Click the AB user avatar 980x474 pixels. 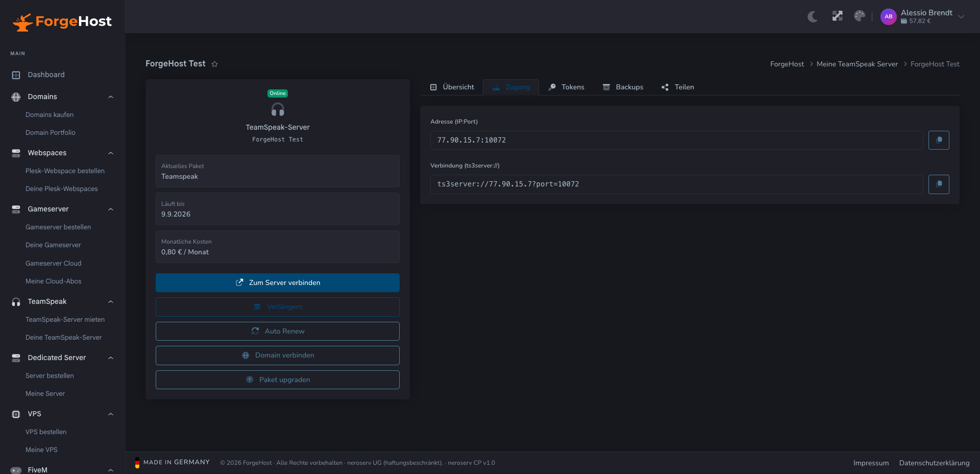tap(889, 16)
